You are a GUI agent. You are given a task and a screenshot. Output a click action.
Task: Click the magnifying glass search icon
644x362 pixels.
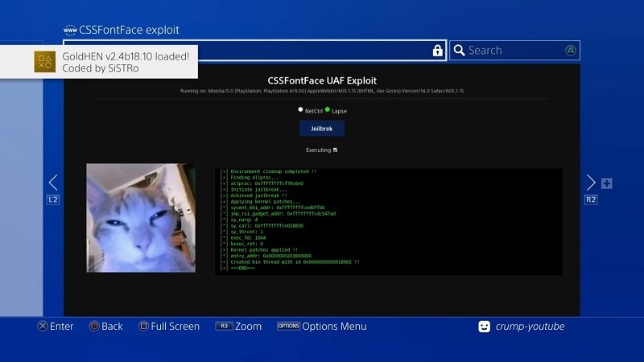(459, 50)
